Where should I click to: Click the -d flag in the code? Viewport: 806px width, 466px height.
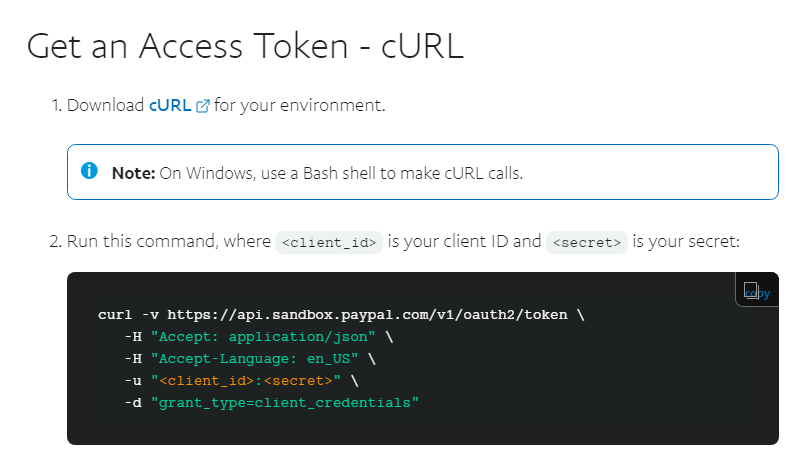click(132, 403)
